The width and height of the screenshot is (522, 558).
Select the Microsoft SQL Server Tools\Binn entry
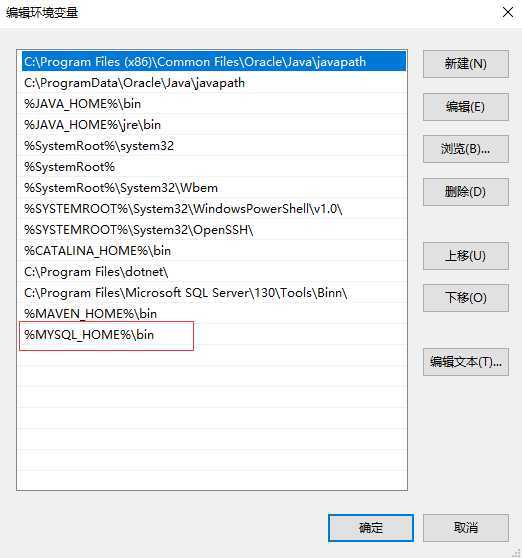pos(213,293)
